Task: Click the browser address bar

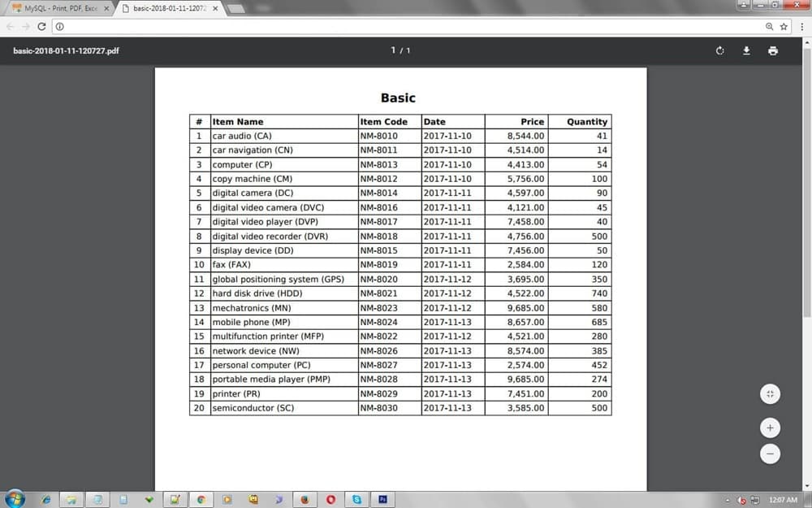Action: [406, 26]
